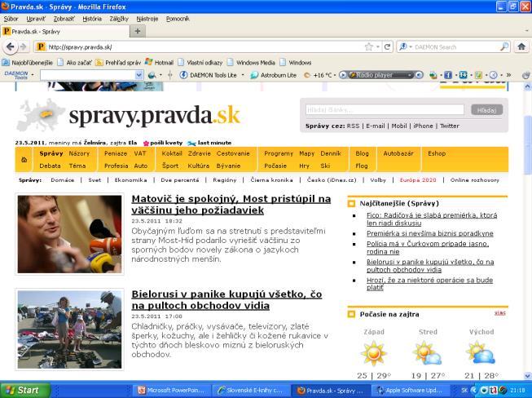Open a new tab with the plus button

coord(138,31)
